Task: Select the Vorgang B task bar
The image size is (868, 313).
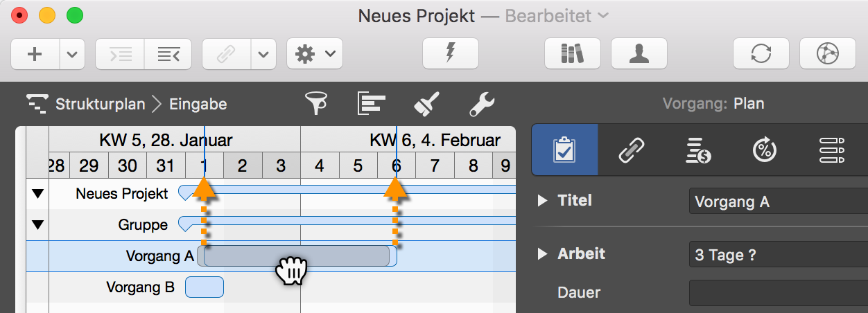Action: point(205,287)
